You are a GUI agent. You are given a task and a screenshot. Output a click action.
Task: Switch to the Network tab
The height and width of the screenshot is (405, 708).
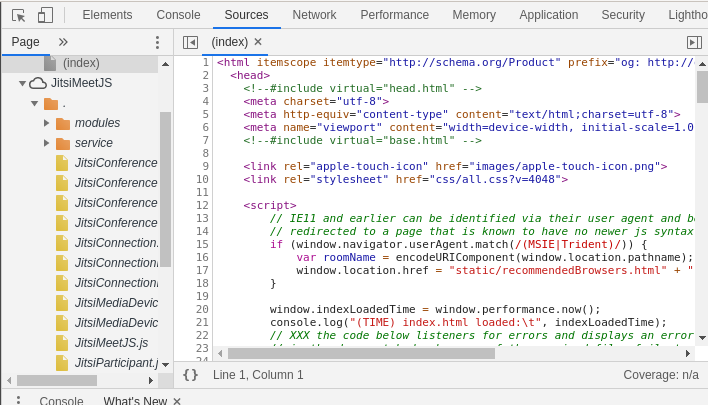(314, 15)
